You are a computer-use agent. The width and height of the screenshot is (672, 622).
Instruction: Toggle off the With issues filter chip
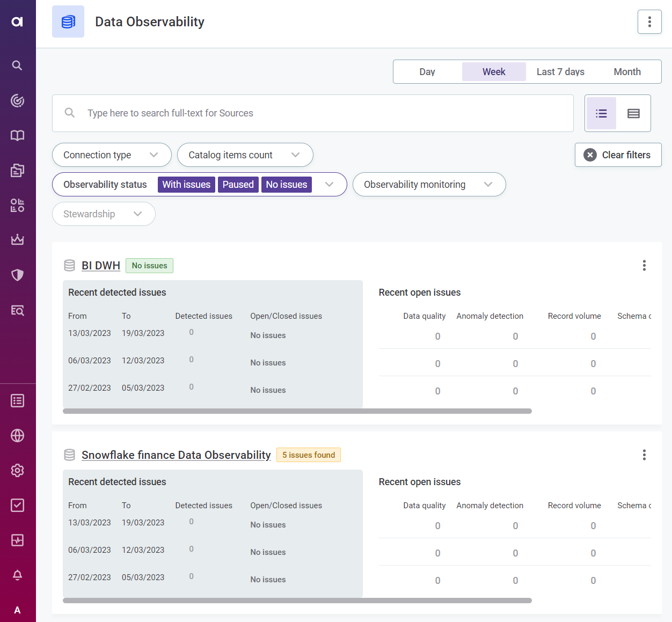tap(186, 184)
